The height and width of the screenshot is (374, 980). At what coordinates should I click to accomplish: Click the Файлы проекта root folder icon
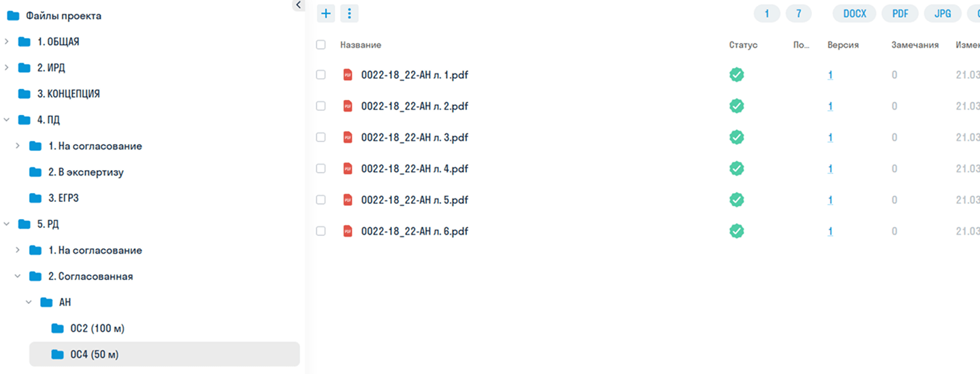[13, 16]
